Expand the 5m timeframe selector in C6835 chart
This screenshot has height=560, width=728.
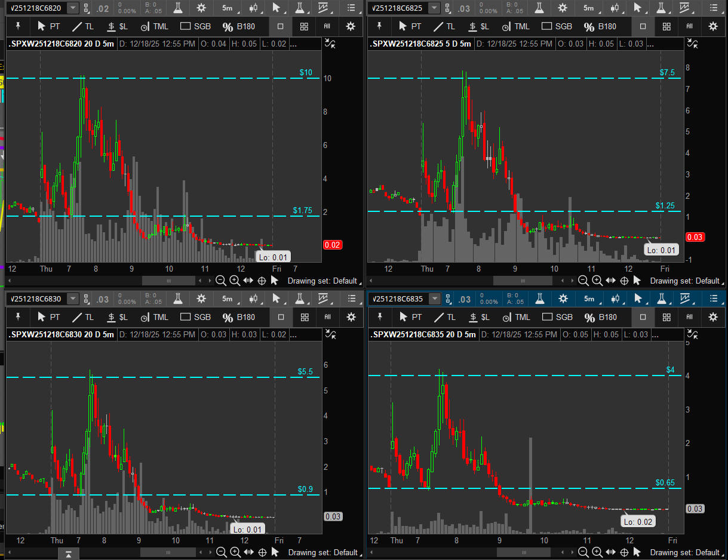(589, 299)
